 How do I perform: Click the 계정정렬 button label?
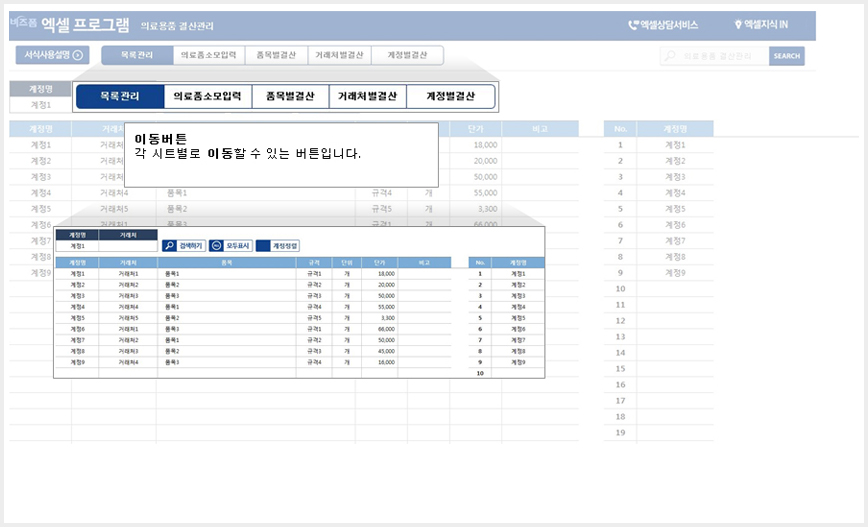[x=285, y=246]
